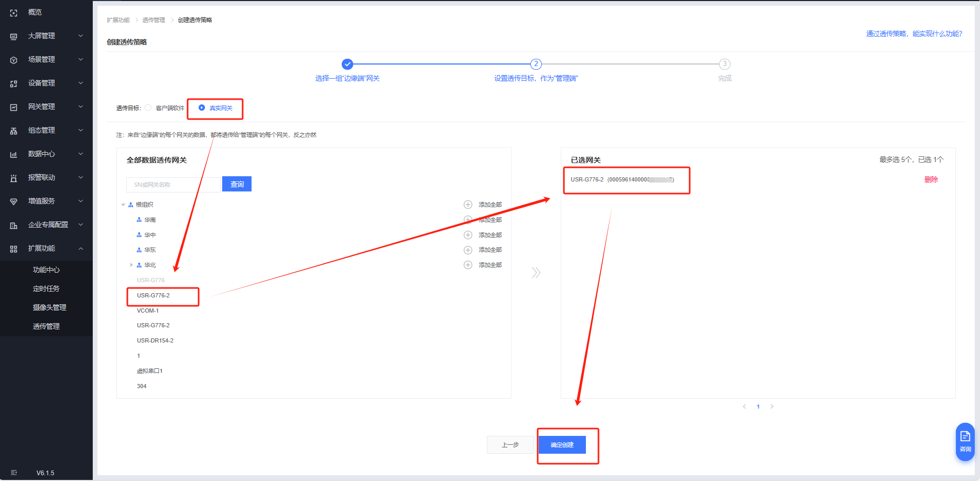
Task: Open 摄像头管理 in the sidebar submenu
Action: tap(49, 307)
